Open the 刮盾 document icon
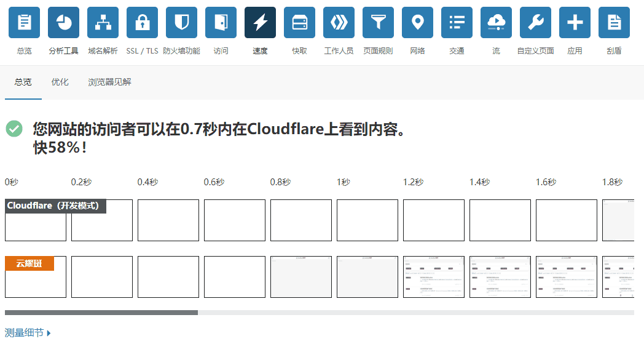Viewport: 644px width, 344px height. [614, 22]
